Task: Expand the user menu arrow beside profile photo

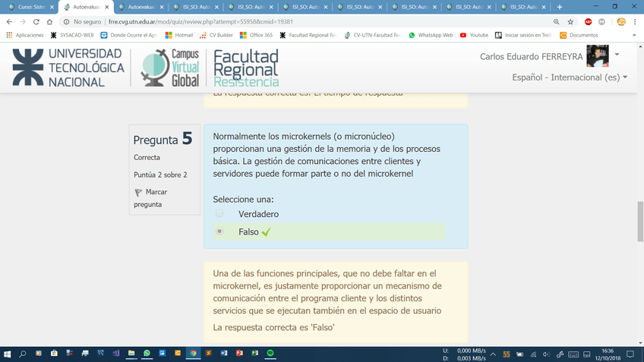Action: [617, 55]
